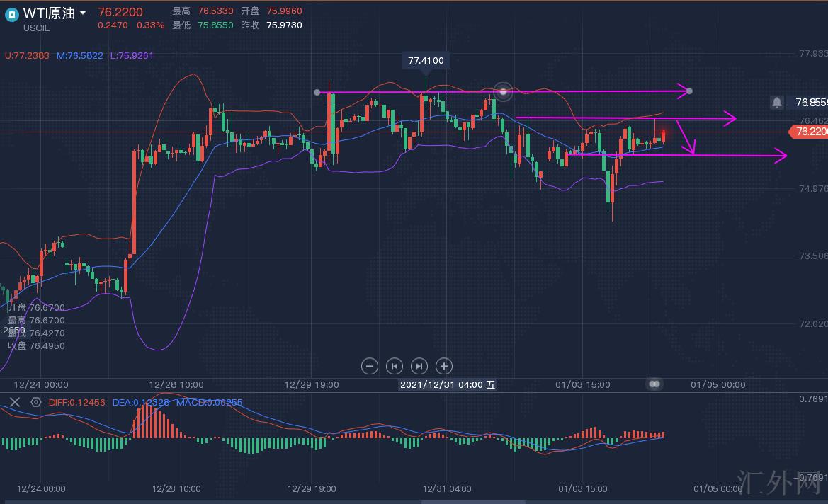
Task: Select the Bollinger lower band L:75.9261 label
Action: coord(132,55)
